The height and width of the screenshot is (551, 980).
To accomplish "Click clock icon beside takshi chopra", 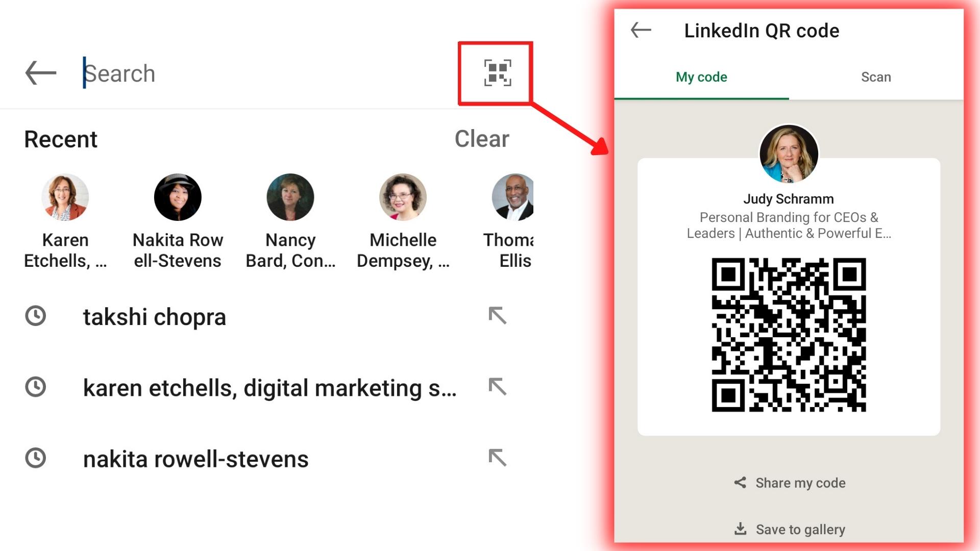I will pos(36,316).
